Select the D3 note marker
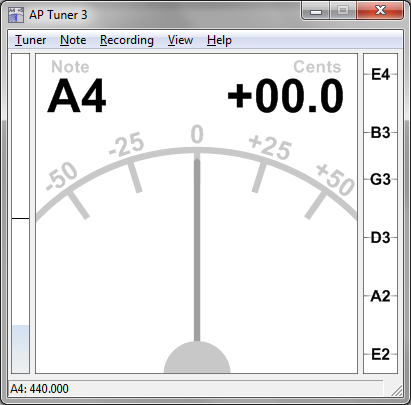 tap(380, 238)
